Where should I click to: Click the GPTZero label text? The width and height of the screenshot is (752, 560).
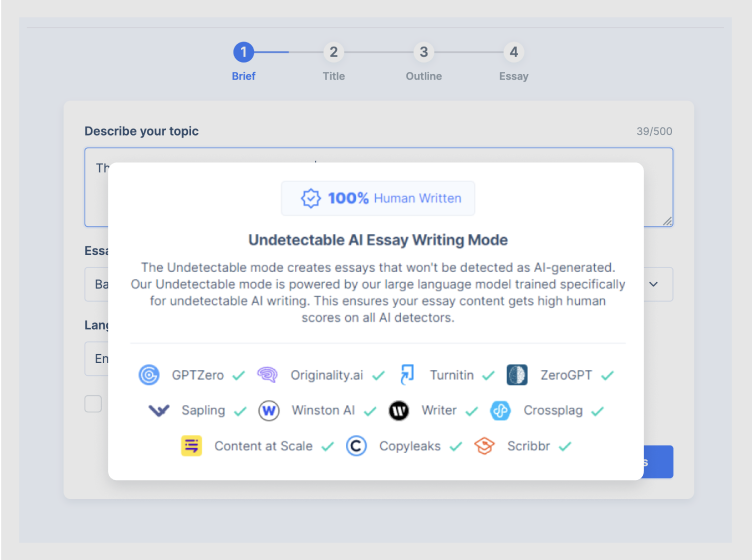pyautogui.click(x=198, y=375)
